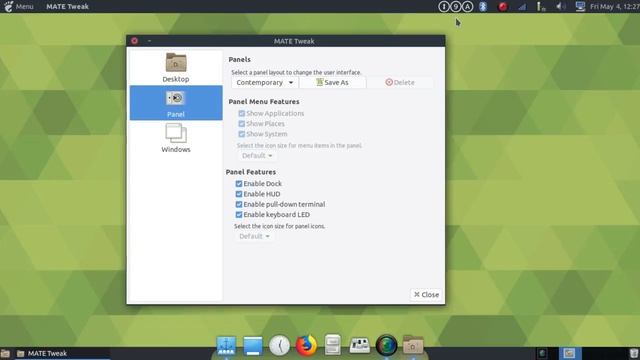Image resolution: width=640 pixels, height=360 pixels.
Task: Click show desktop icon at bottom-left panel
Action: pos(5,353)
